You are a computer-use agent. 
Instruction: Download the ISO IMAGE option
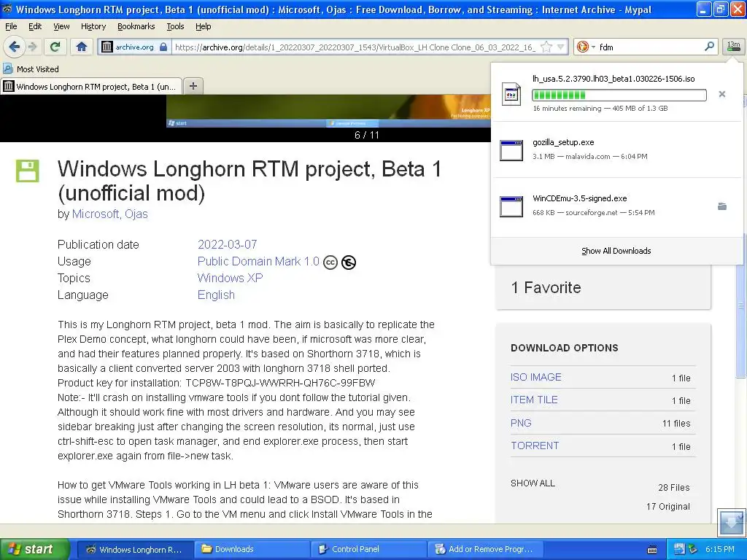pos(536,377)
